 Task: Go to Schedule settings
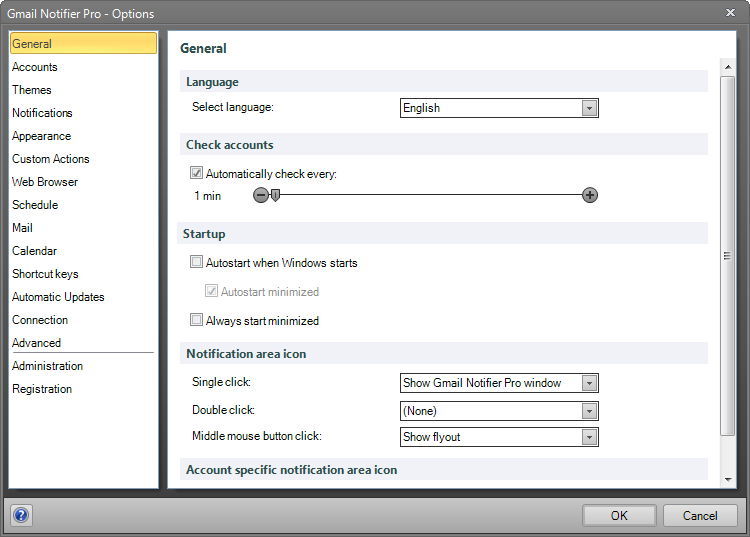tap(35, 205)
